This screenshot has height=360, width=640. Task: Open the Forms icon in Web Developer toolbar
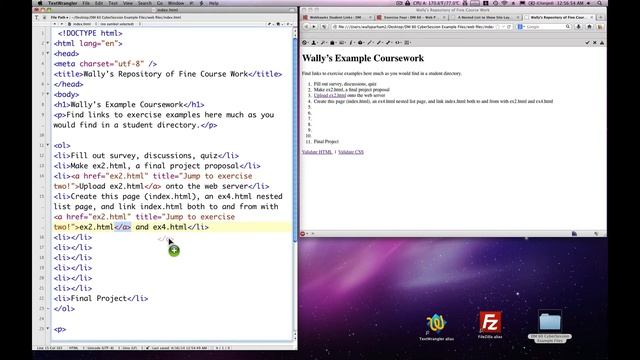[333, 42]
